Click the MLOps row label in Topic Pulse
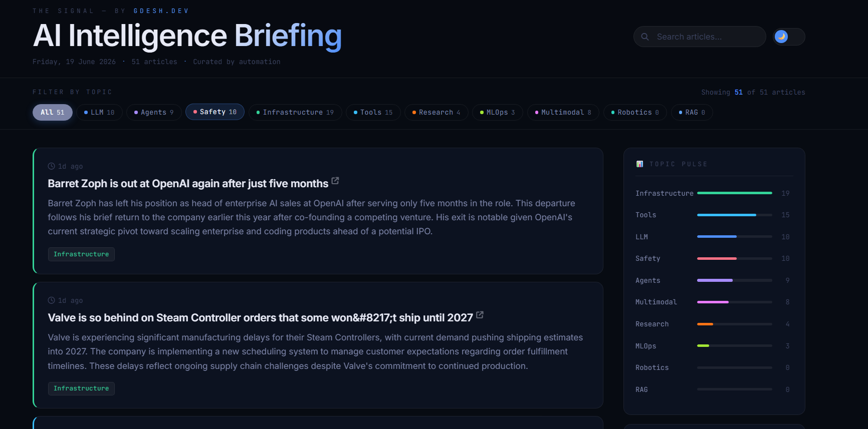 click(x=645, y=346)
